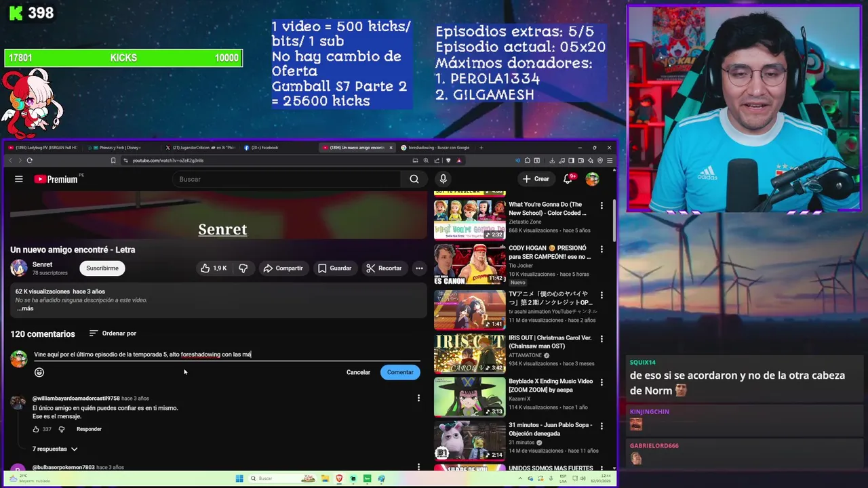
Task: Open the YouTube account avatar menu
Action: pos(592,179)
